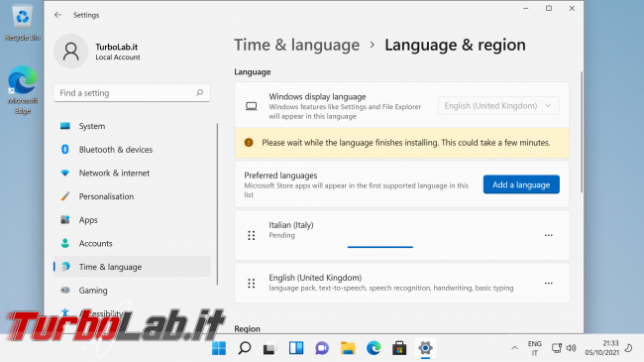This screenshot has height=362, width=644.
Task: Click the System monitor icon
Action: 64,126
